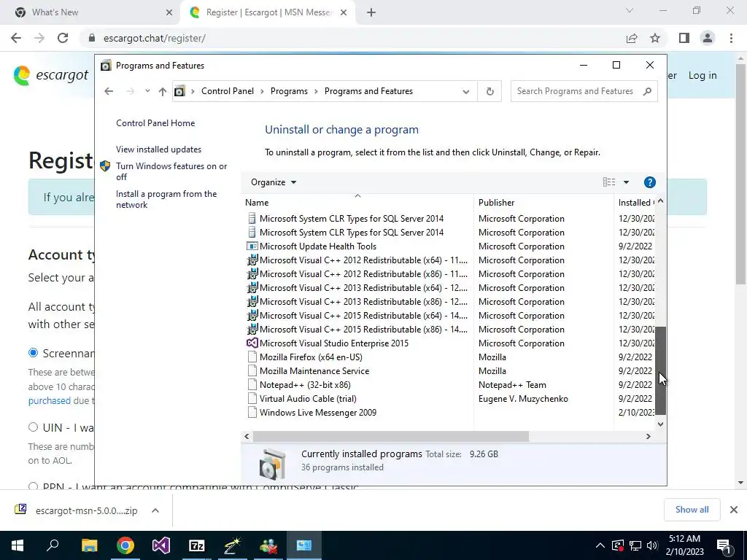Open View installed updates link
The height and width of the screenshot is (560, 747).
(158, 149)
